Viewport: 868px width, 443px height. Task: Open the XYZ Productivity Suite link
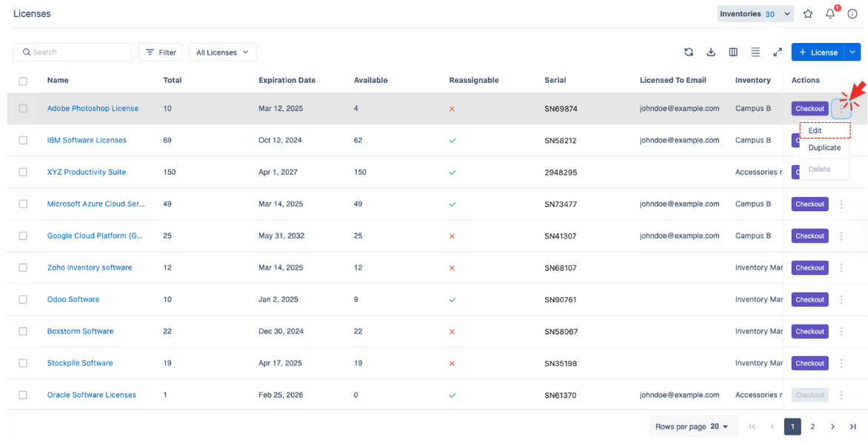pos(87,172)
